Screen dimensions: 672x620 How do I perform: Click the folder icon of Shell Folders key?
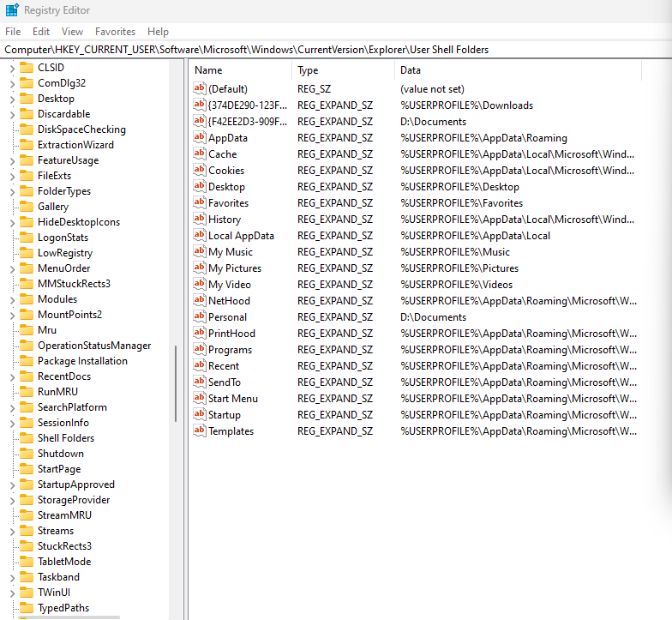pos(27,437)
